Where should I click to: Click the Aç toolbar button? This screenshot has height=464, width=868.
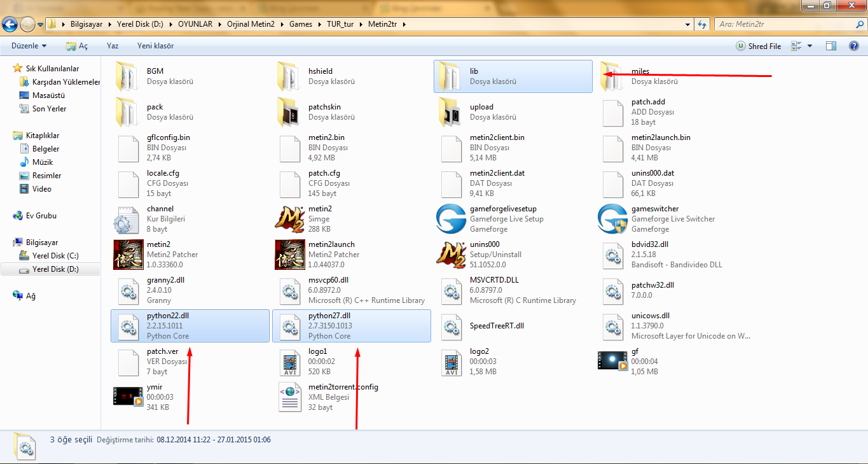coord(77,46)
